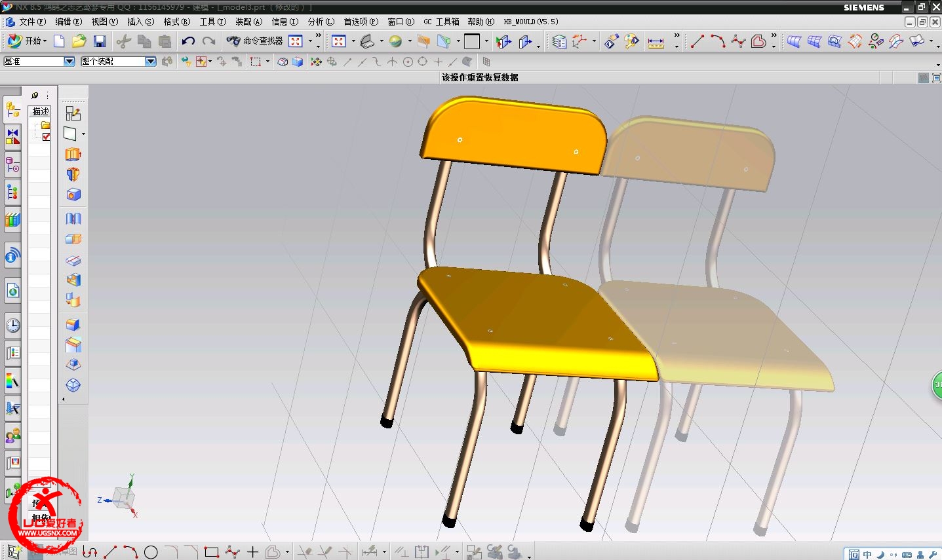Screen dimensions: 942x560
Task: Click the Through Curve Mesh surface icon
Action: pyautogui.click(x=814, y=42)
